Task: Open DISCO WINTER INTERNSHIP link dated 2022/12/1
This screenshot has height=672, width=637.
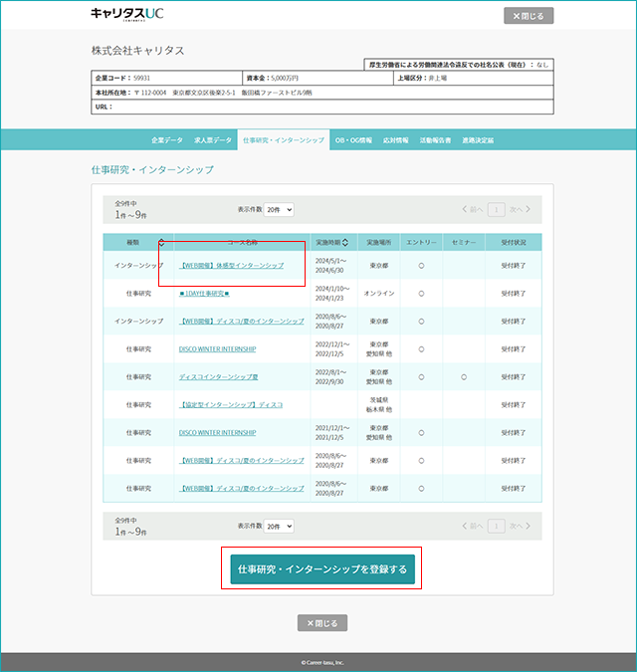Action: 217,349
